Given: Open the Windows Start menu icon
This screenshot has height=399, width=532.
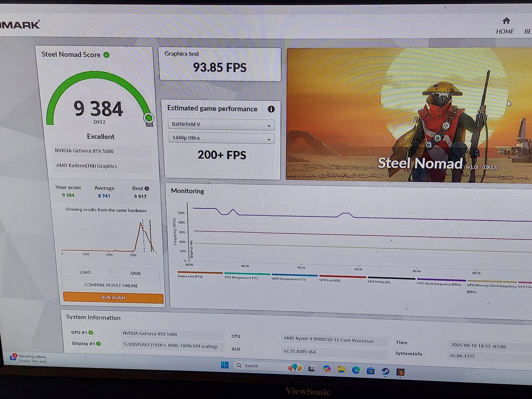Looking at the screenshot, I should [225, 365].
